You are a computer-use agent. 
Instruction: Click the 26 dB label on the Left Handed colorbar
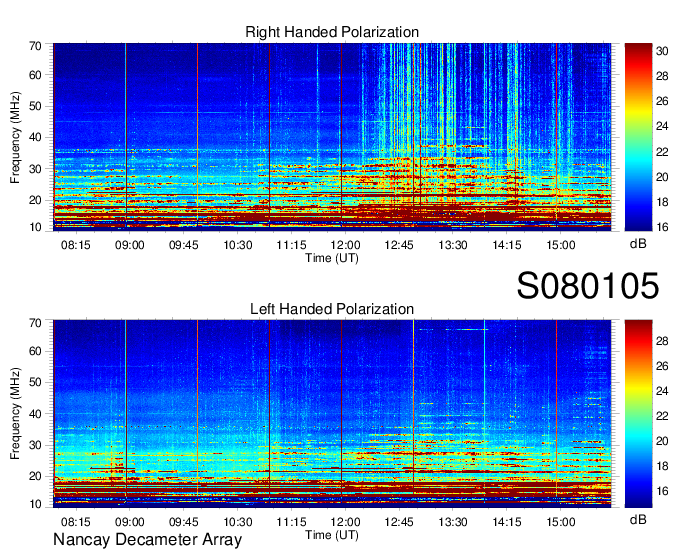(x=662, y=366)
